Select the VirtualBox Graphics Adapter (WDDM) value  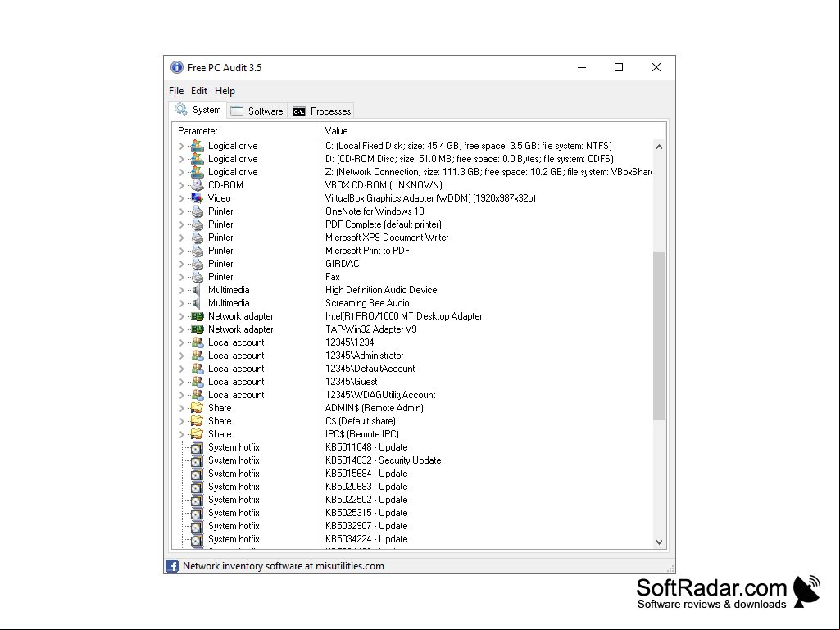[430, 198]
